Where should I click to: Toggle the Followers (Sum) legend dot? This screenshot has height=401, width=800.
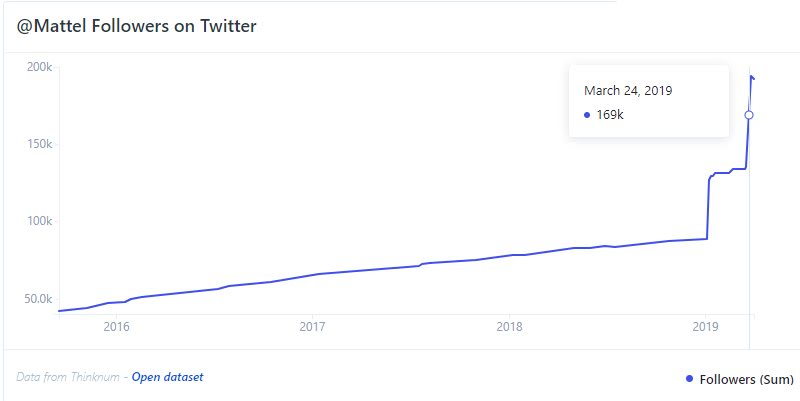(x=690, y=379)
